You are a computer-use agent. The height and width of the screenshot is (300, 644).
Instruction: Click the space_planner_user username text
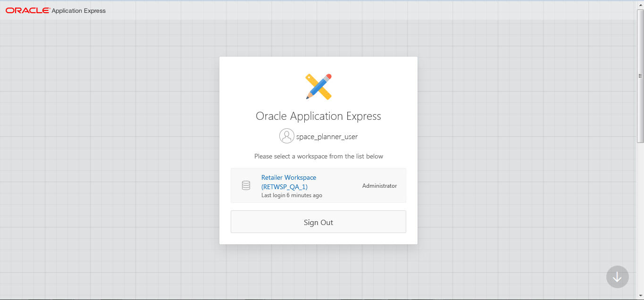pyautogui.click(x=327, y=136)
